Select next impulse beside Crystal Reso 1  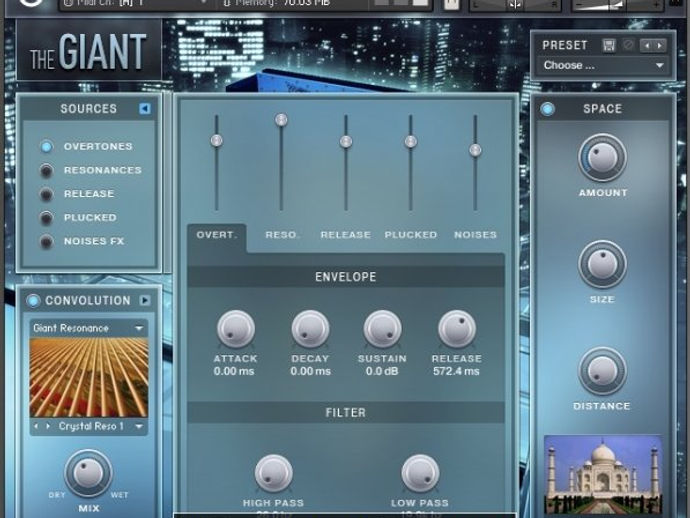[48, 426]
